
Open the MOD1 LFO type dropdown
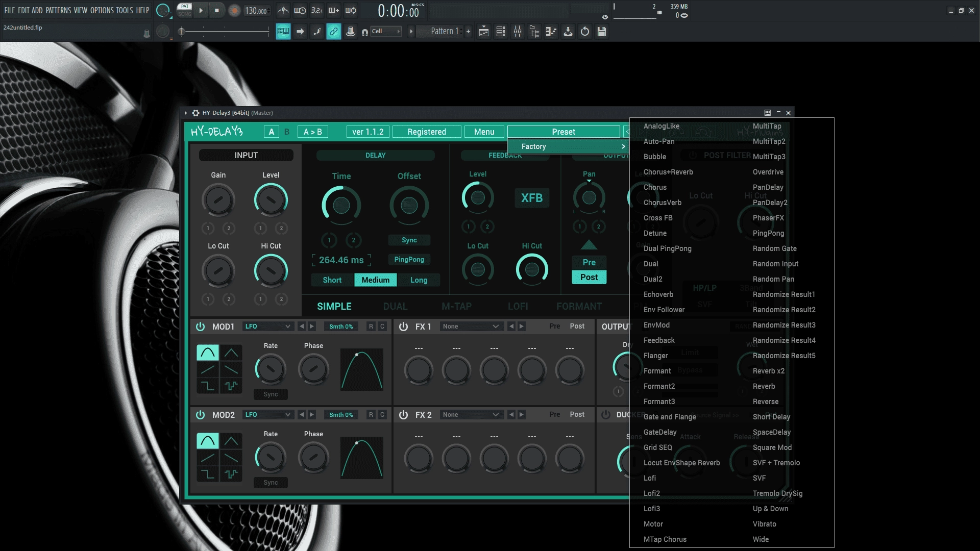[267, 327]
